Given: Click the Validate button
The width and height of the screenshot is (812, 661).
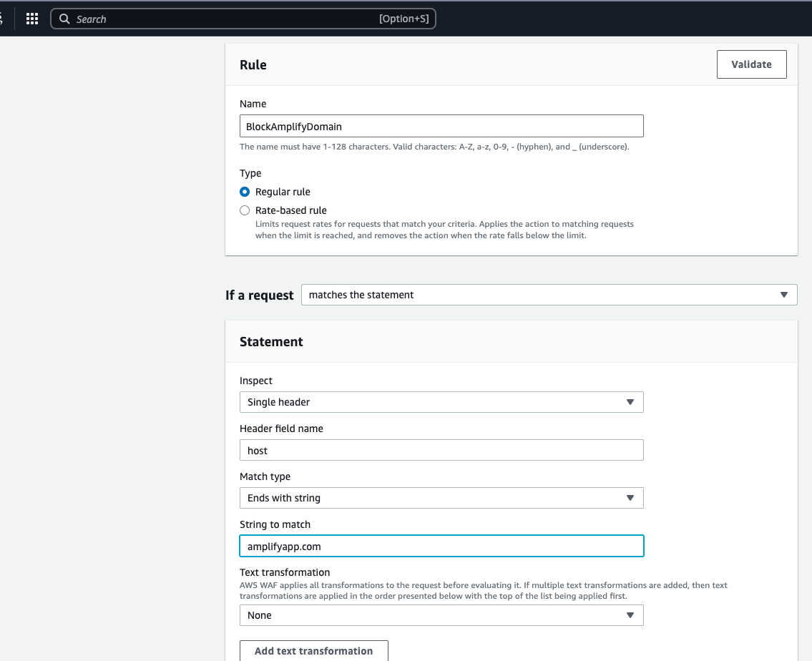Looking at the screenshot, I should pyautogui.click(x=751, y=64).
